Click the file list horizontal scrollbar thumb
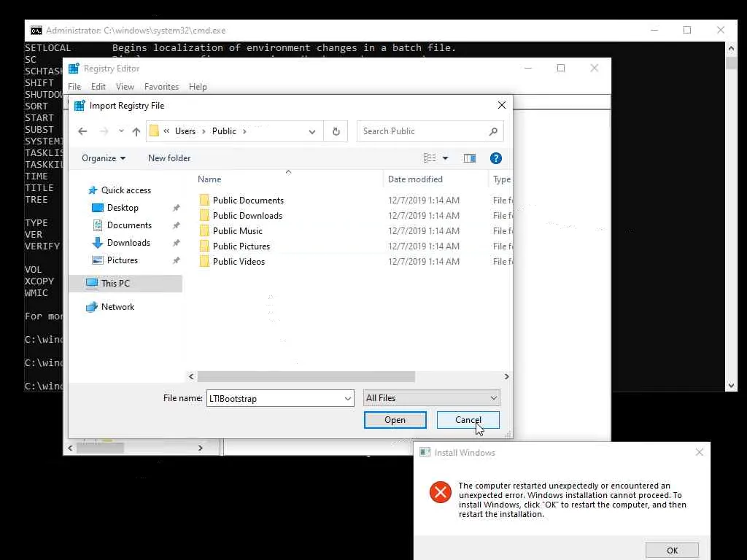Viewport: 747px width, 560px height. tap(306, 377)
